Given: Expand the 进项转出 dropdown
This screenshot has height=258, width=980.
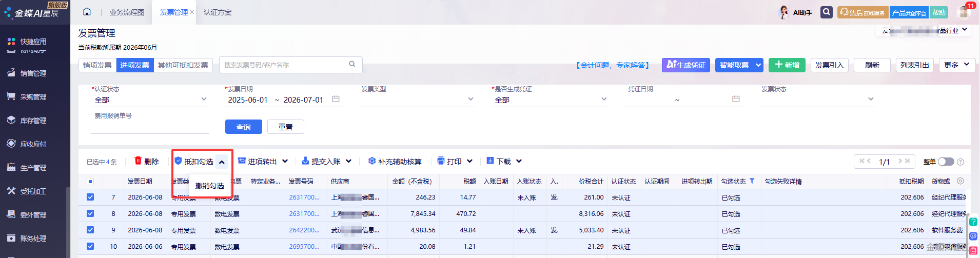Looking at the screenshot, I should pos(285,161).
